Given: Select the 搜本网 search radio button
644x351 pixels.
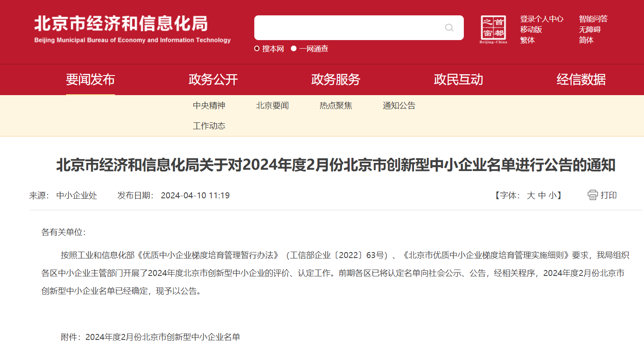Looking at the screenshot, I should (x=256, y=49).
